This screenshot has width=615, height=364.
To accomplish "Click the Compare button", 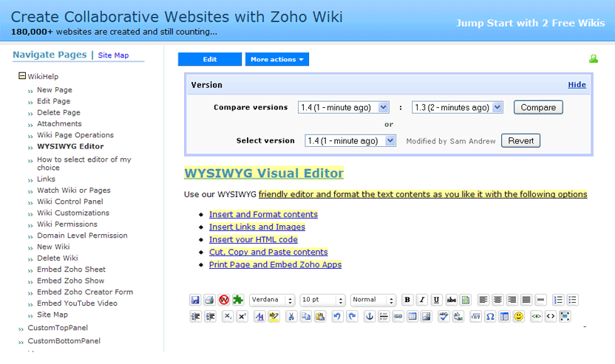I will tap(538, 107).
